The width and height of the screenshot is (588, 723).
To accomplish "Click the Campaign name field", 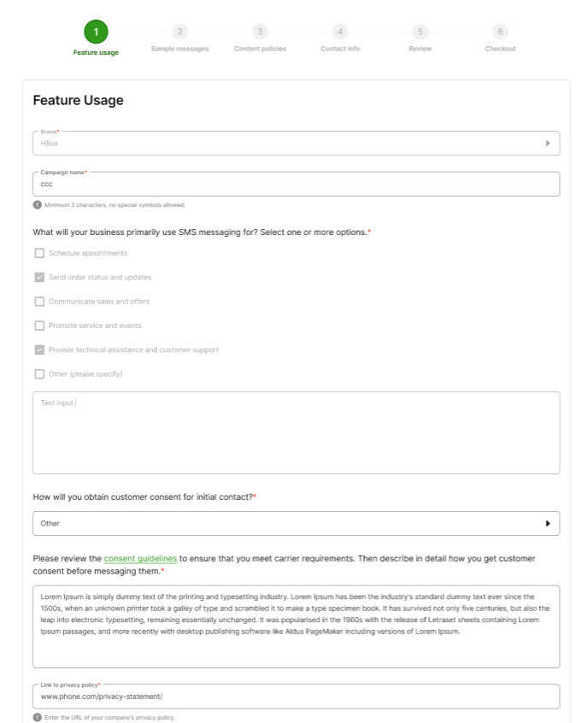I will click(x=296, y=184).
